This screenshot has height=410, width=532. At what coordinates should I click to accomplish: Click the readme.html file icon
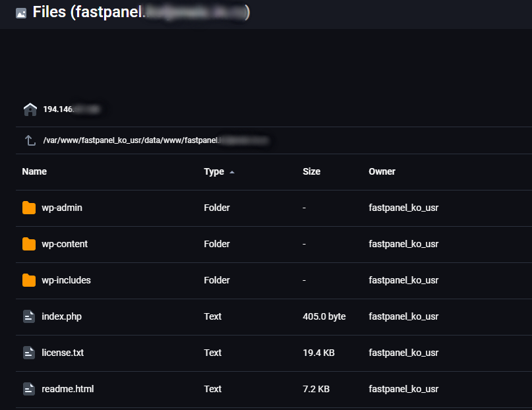29,389
